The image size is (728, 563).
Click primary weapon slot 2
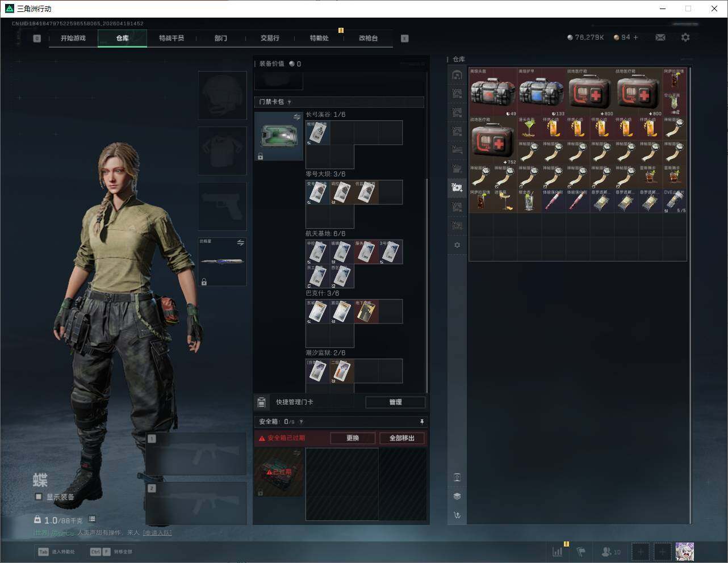click(x=196, y=504)
